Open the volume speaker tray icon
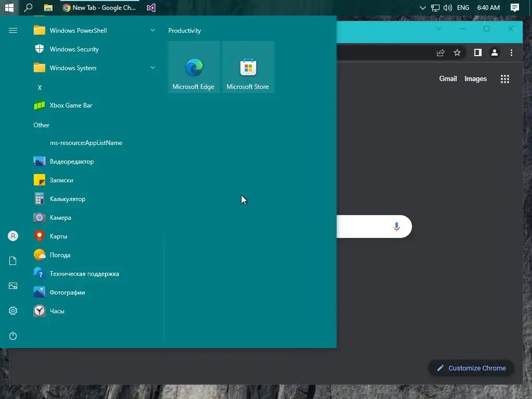The height and width of the screenshot is (399, 532). [x=447, y=7]
